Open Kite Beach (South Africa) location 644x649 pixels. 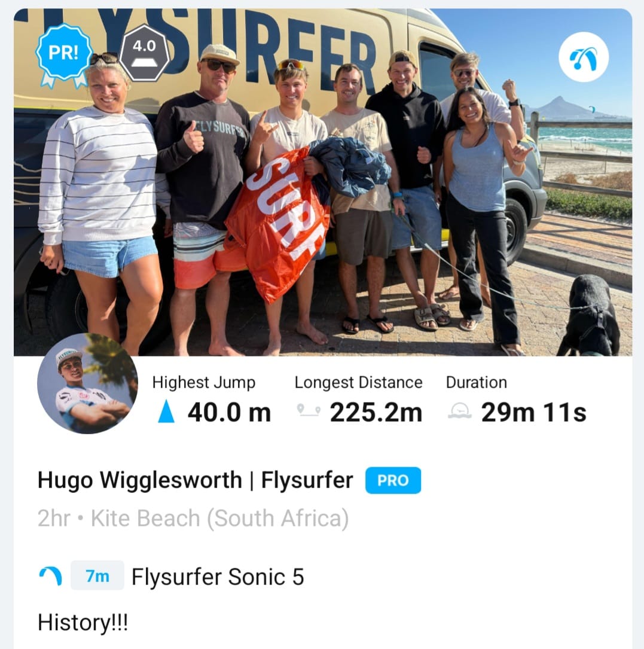[x=220, y=518]
